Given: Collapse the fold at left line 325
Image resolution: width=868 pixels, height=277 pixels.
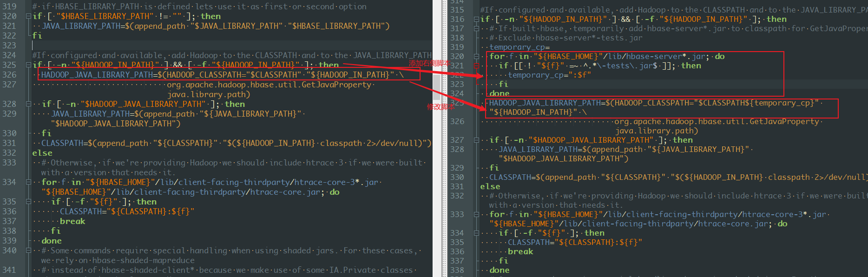Looking at the screenshot, I should (28, 65).
